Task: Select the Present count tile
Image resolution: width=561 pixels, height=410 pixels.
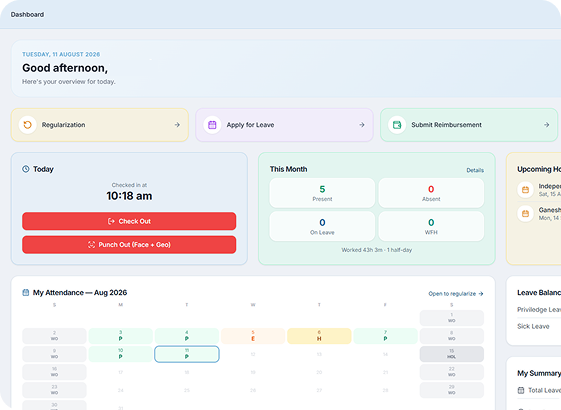Action: point(322,193)
